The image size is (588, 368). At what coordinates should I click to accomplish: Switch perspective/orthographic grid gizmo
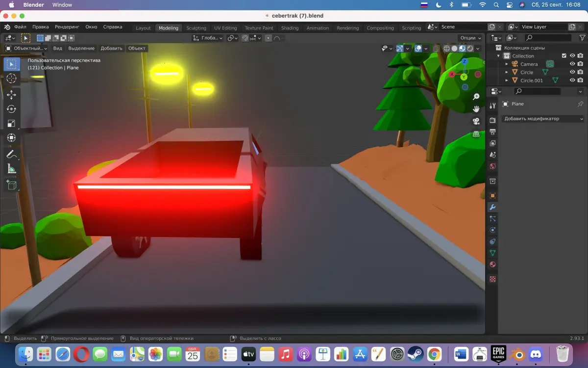(x=476, y=133)
